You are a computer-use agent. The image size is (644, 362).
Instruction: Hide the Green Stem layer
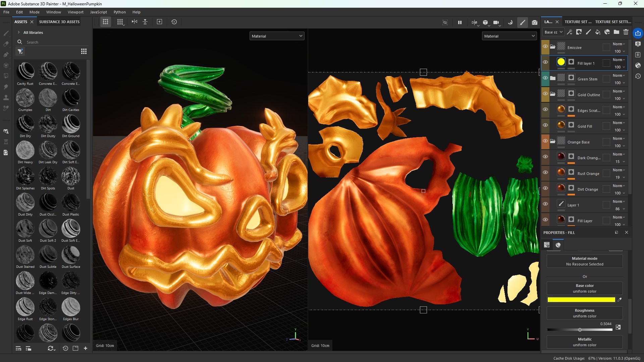[546, 79]
